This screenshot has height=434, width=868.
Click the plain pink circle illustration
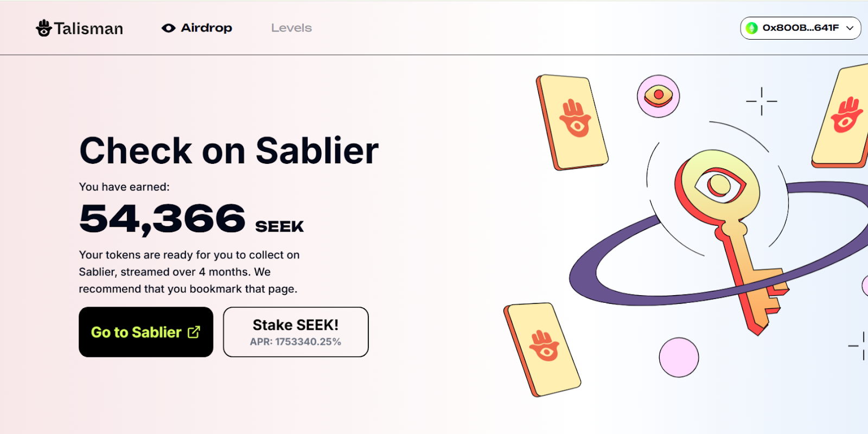(679, 357)
